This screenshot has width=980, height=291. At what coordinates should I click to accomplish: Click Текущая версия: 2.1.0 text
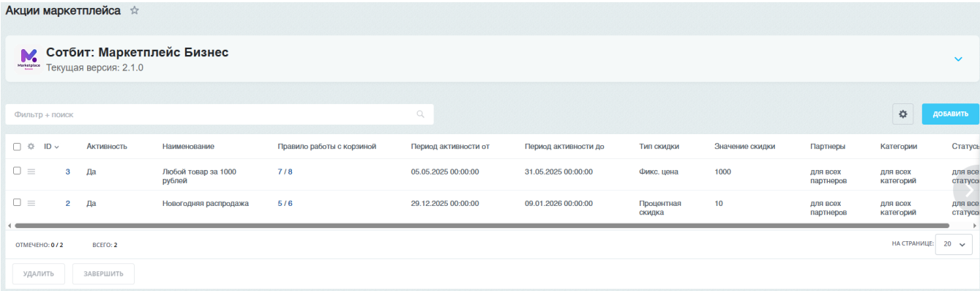point(94,67)
